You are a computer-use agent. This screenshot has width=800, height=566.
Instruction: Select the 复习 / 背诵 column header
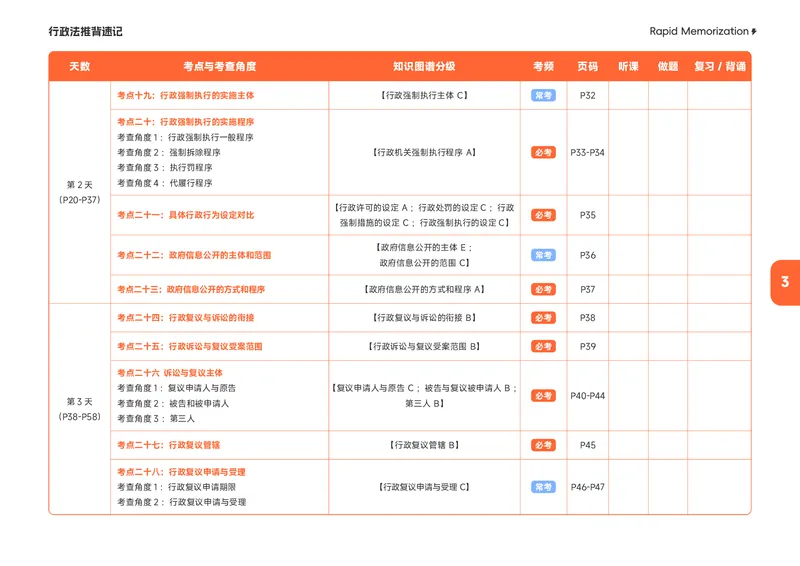[719, 66]
